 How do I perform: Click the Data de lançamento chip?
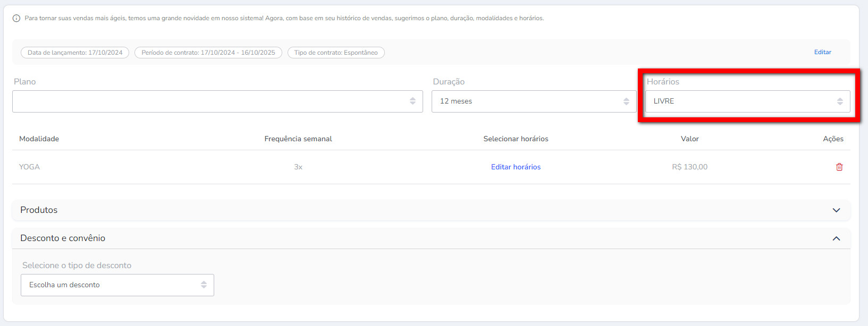point(75,53)
